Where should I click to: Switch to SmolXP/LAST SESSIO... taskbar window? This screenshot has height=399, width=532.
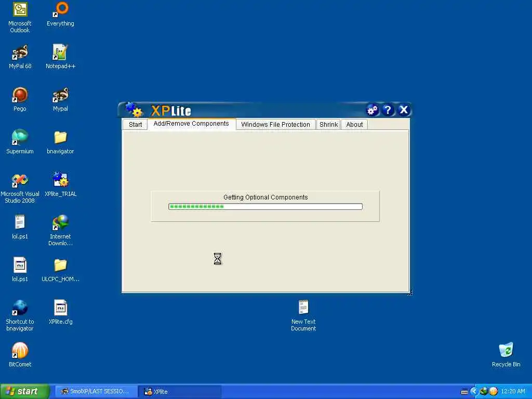click(96, 392)
